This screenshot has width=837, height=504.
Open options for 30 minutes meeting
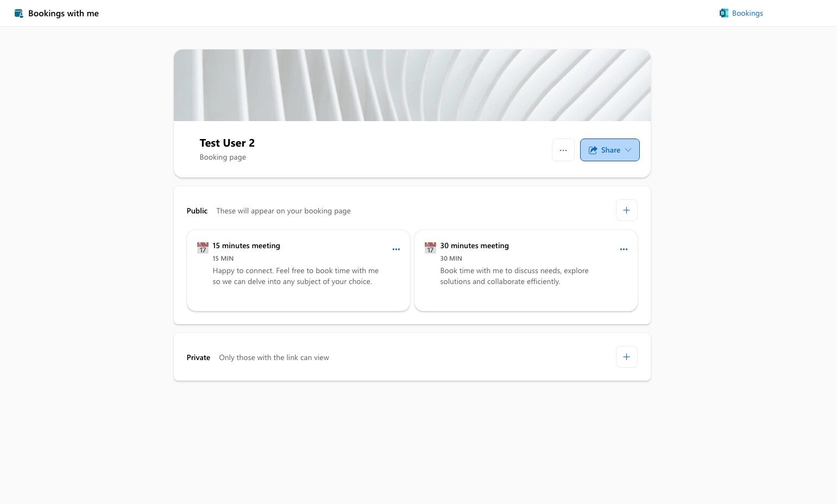[x=624, y=249]
